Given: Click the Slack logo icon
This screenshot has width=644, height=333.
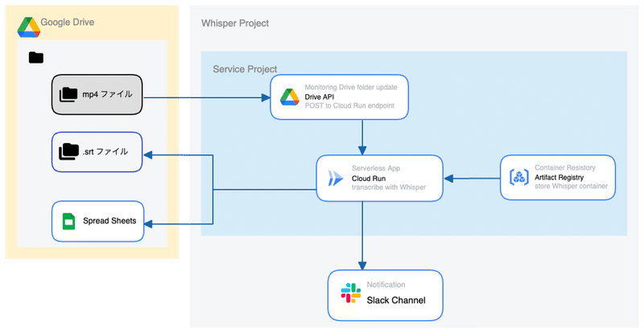Looking at the screenshot, I should point(351,293).
